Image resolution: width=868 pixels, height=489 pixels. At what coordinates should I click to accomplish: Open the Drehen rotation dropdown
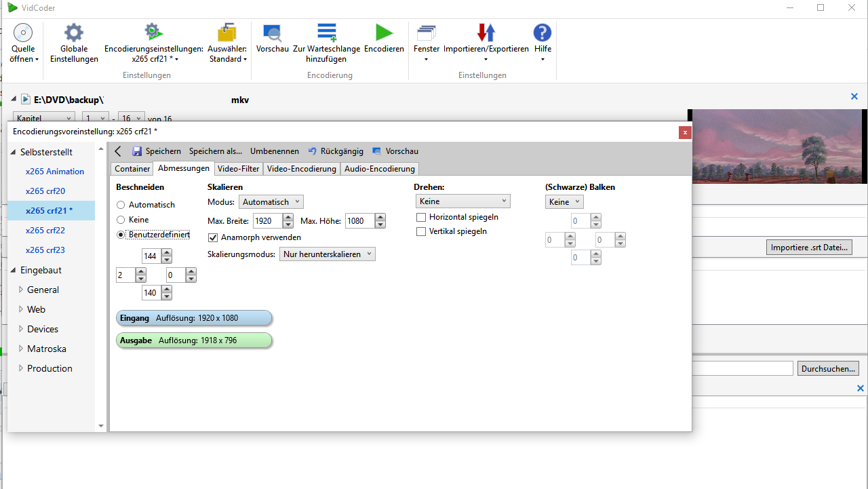pos(462,201)
